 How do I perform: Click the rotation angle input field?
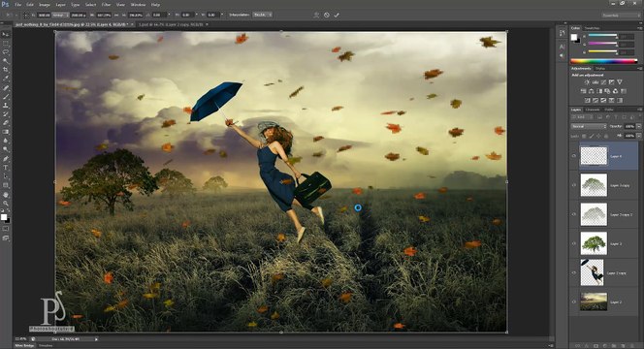point(159,15)
